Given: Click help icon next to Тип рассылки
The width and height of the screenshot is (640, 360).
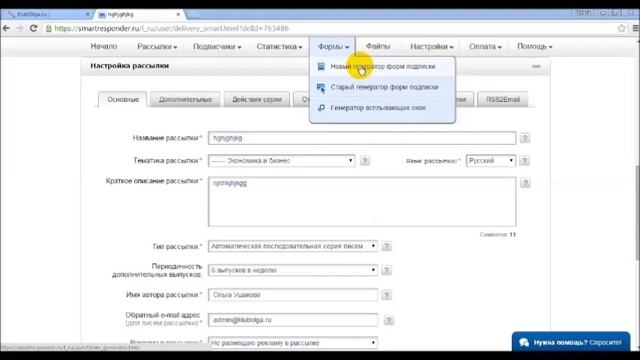Looking at the screenshot, I should click(386, 246).
